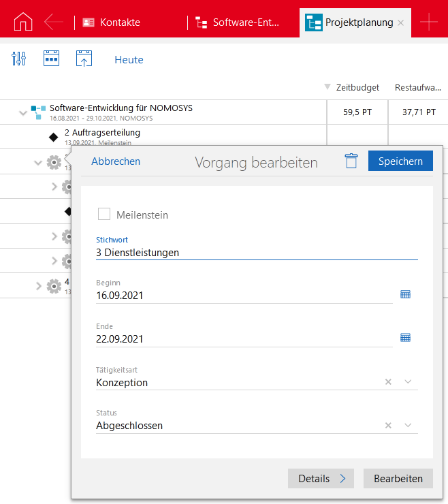Expand the Tätigkeitsart dropdown

[409, 382]
